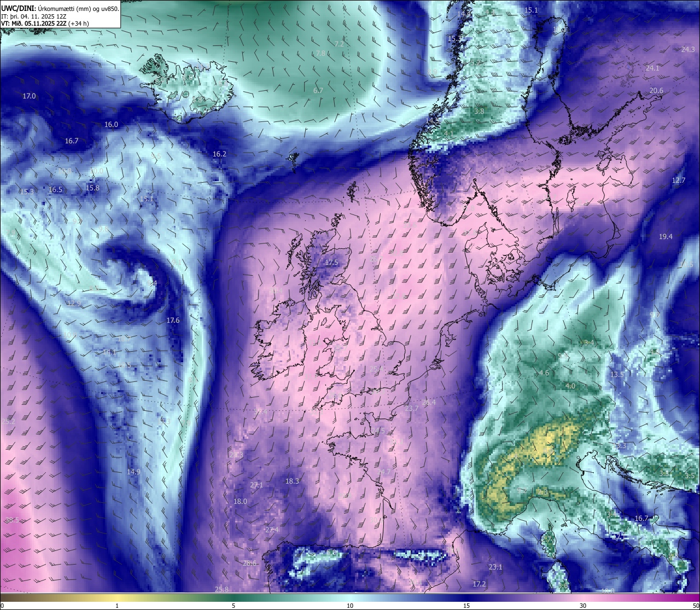Click the 6.7 value on the map

(x=318, y=91)
